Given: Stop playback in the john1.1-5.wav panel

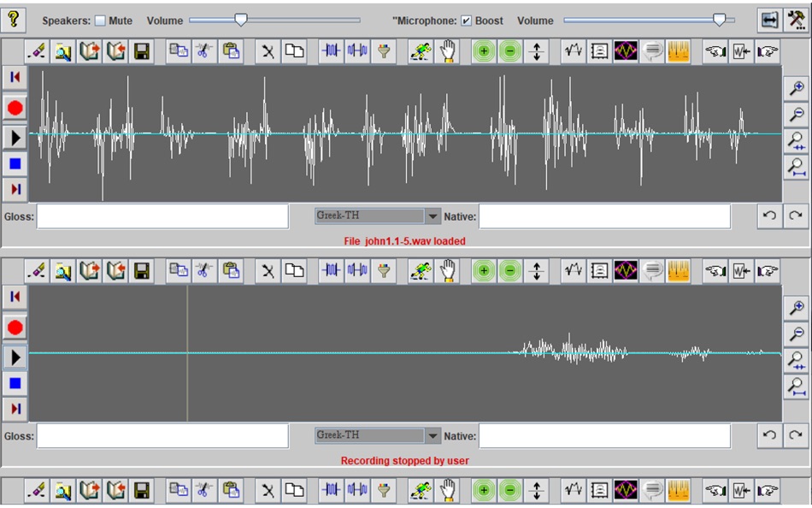Looking at the screenshot, I should [x=15, y=164].
